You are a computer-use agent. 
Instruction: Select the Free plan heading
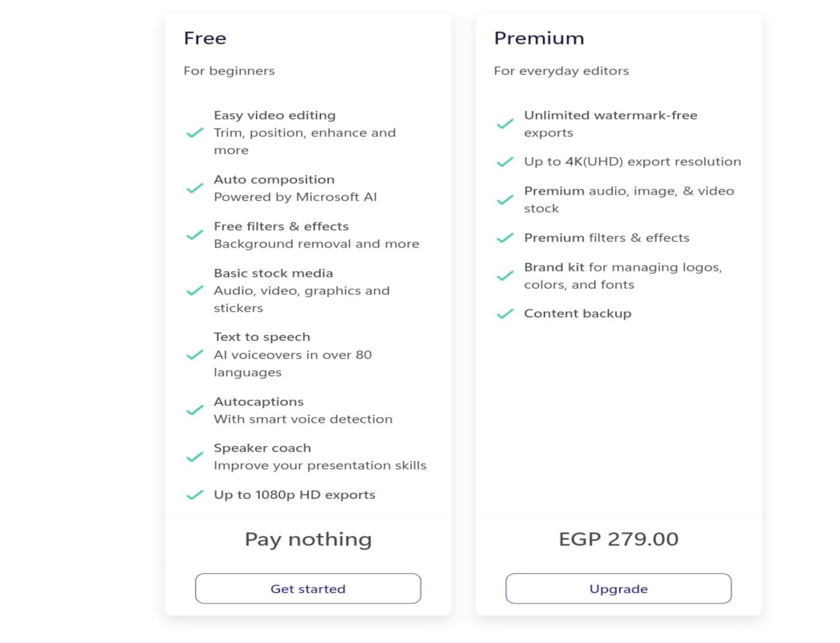pyautogui.click(x=205, y=38)
